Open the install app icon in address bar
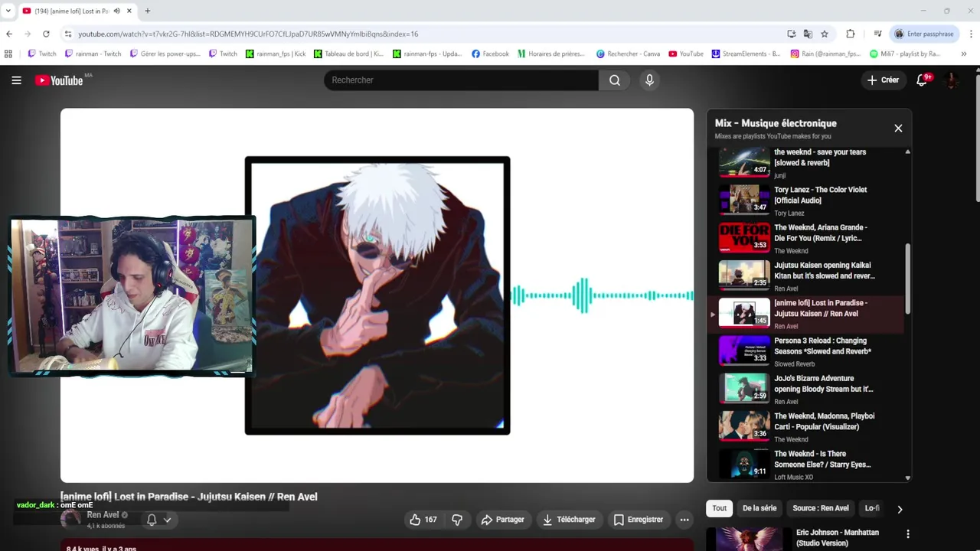Image resolution: width=980 pixels, height=551 pixels. coord(792,34)
